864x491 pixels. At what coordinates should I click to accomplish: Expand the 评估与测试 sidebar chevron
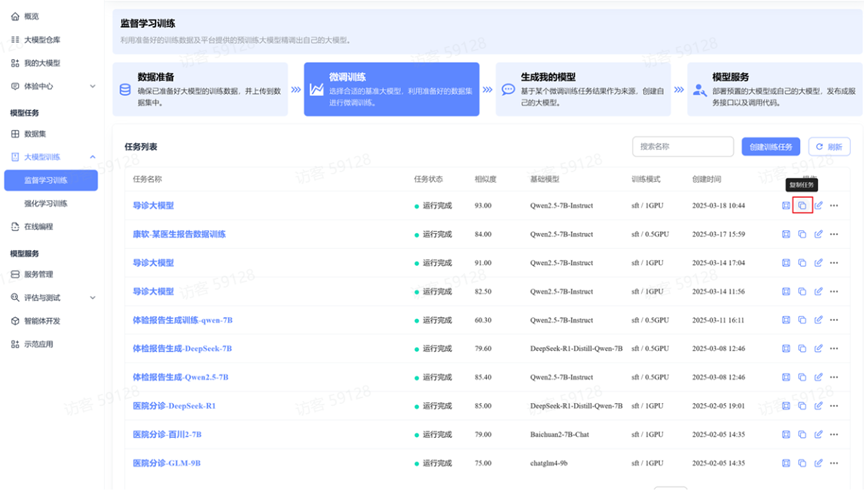93,298
